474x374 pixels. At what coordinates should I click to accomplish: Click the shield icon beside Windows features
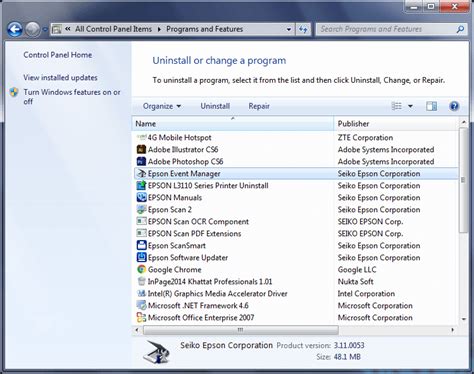point(14,92)
